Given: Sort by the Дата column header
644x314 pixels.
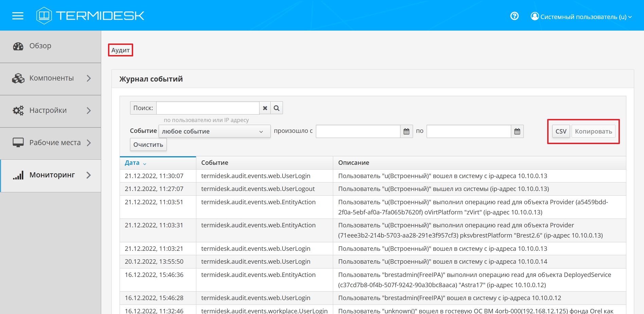Looking at the screenshot, I should [132, 163].
